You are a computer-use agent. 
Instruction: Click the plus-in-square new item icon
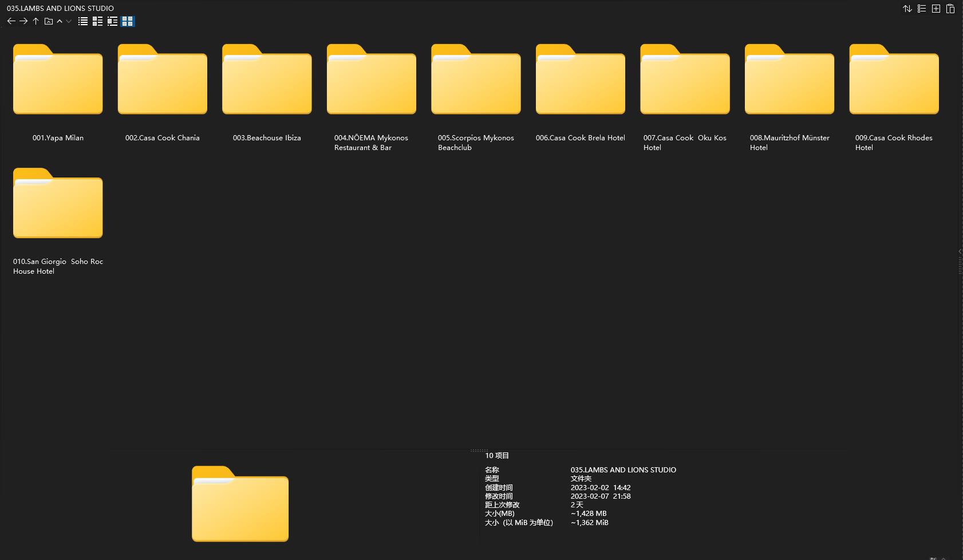(x=936, y=9)
